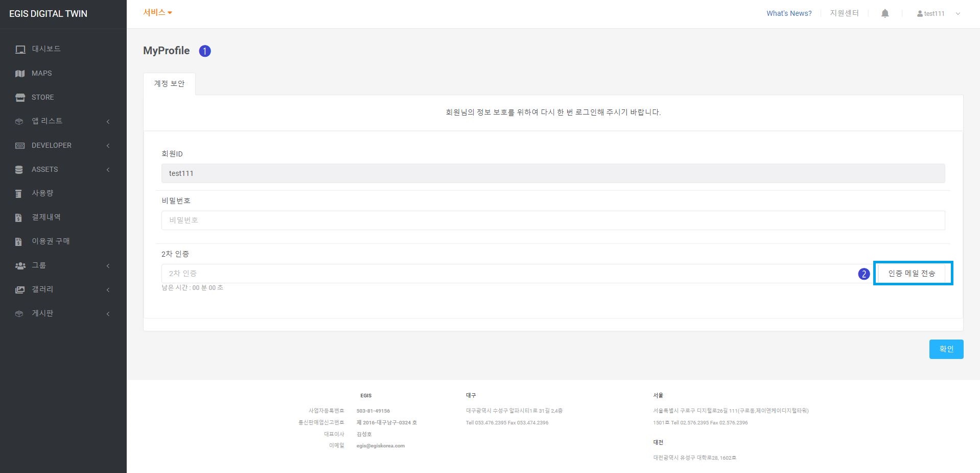Viewport: 980px width, 473px height.
Task: Open MAPS via its map icon
Action: click(x=20, y=74)
